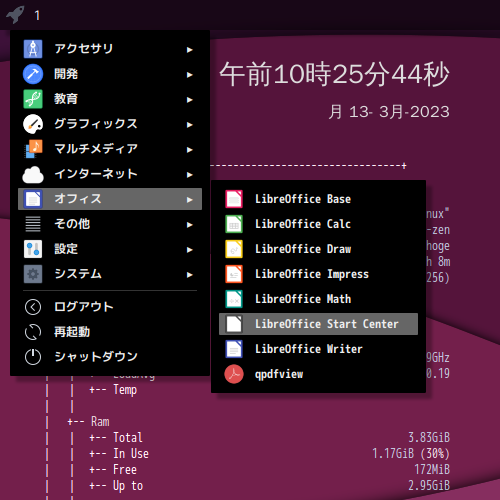Viewport: 500px width, 500px height.
Task: Click the gear icon beside システム
Action: point(33,274)
